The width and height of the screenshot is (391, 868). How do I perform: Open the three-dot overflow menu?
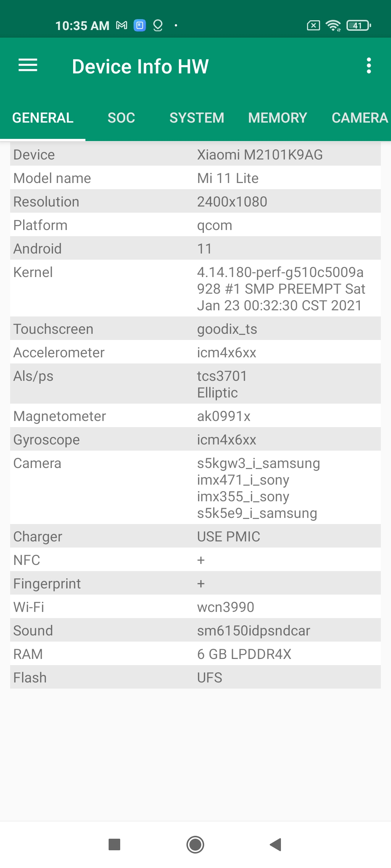pyautogui.click(x=369, y=65)
